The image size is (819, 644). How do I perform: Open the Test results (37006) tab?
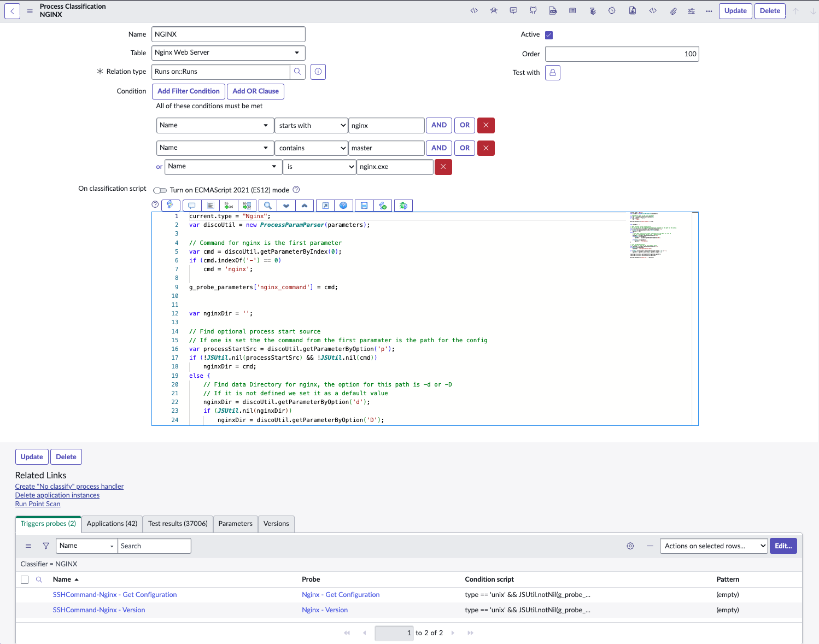point(178,524)
